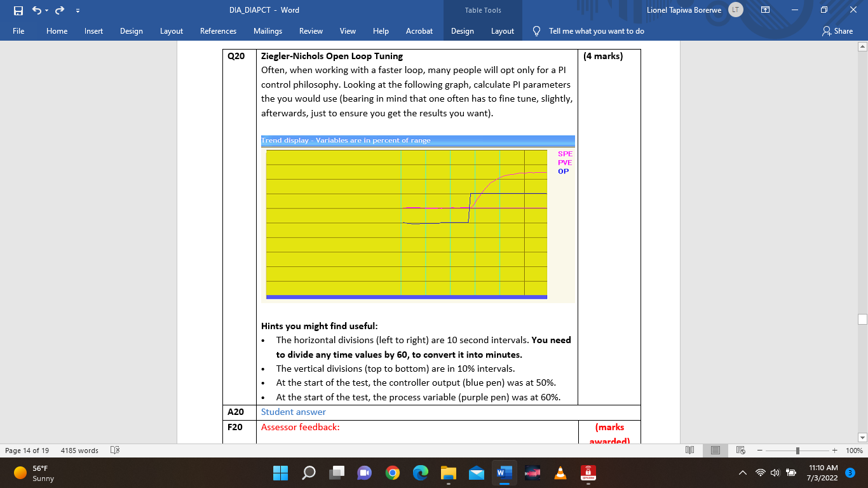Open Task View on the taskbar
Screen dimensions: 868x488
(x=337, y=473)
